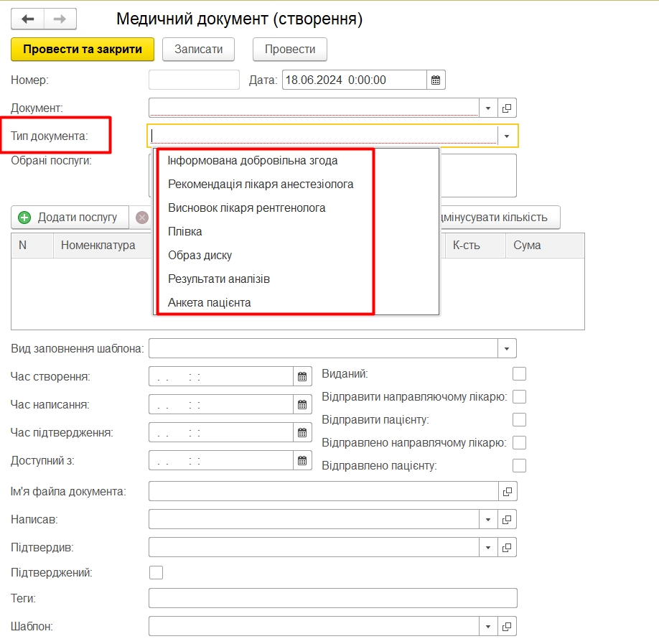This screenshot has width=659, height=644.
Task: Open the Написав dropdown list
Action: pyautogui.click(x=488, y=519)
